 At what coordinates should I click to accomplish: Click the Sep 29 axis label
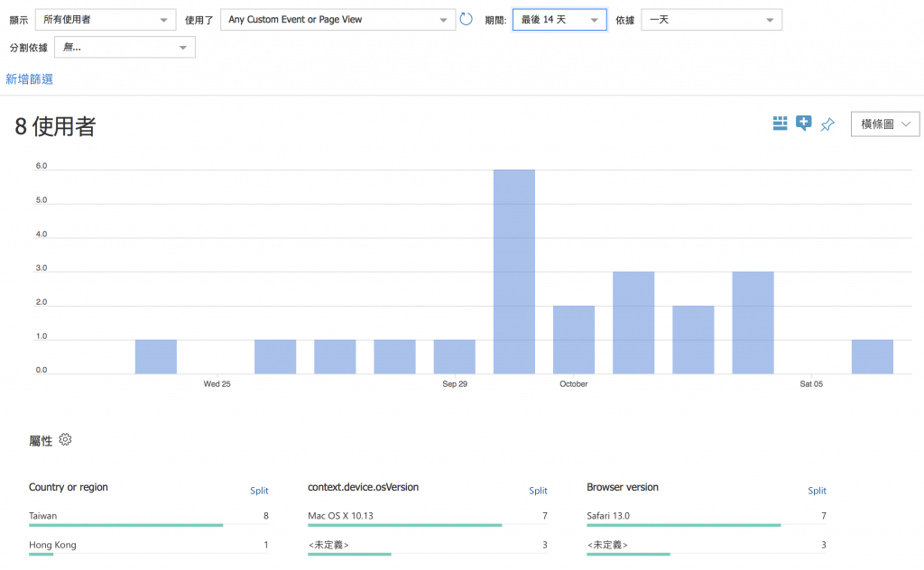(455, 384)
